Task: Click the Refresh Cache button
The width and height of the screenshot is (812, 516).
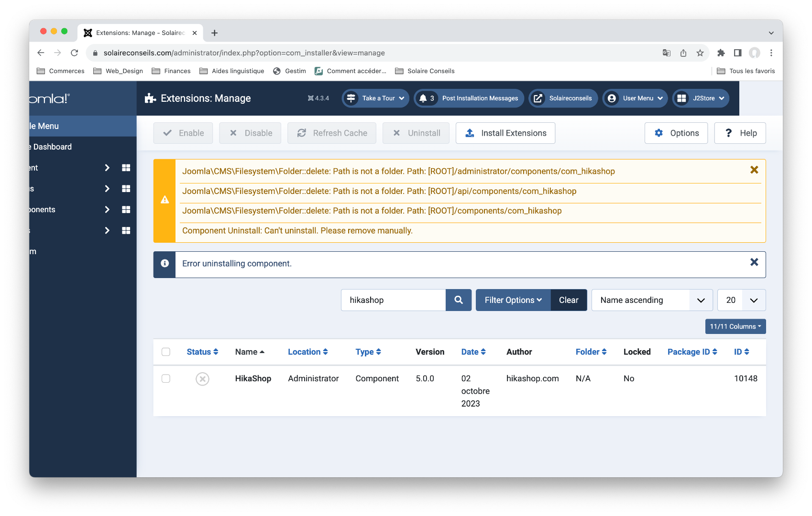Action: tap(332, 133)
